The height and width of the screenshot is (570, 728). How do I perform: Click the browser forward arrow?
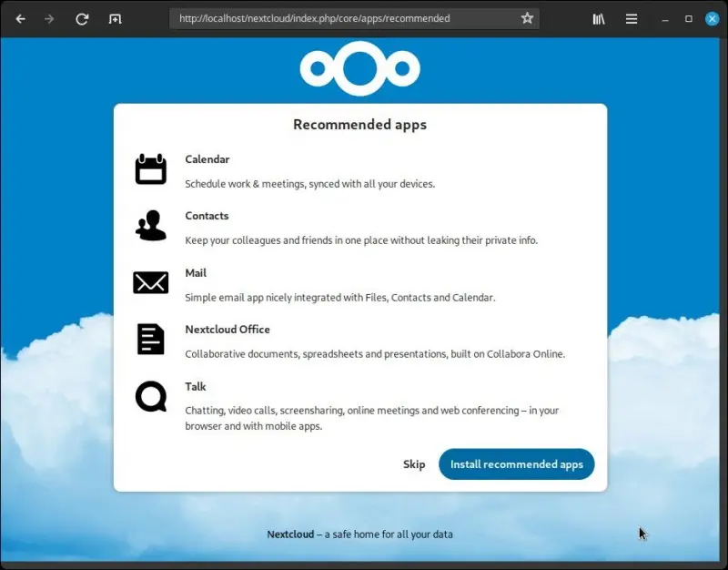52,18
